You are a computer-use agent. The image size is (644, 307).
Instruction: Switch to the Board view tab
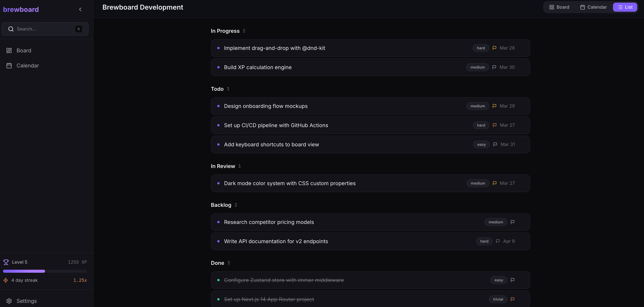tap(559, 7)
